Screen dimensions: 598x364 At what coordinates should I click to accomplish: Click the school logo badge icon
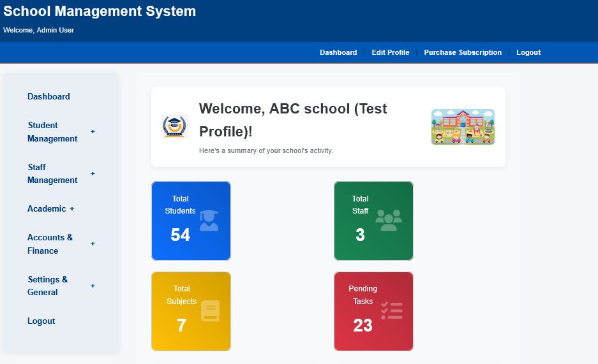click(175, 126)
